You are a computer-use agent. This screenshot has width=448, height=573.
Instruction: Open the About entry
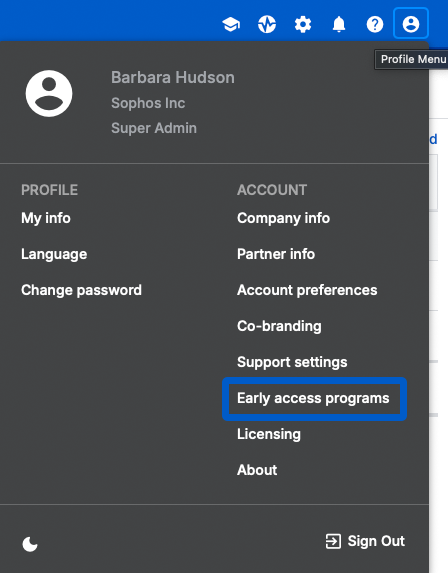pos(257,470)
